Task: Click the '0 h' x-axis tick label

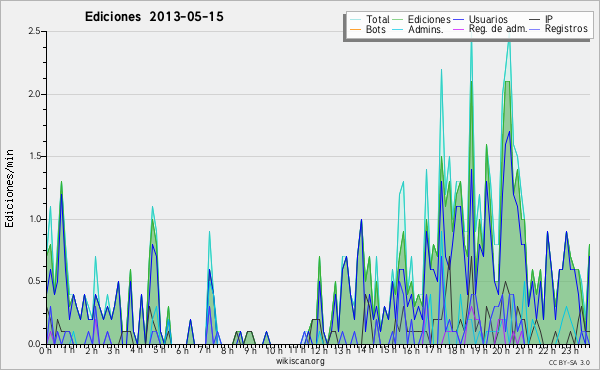Action: pyautogui.click(x=46, y=350)
